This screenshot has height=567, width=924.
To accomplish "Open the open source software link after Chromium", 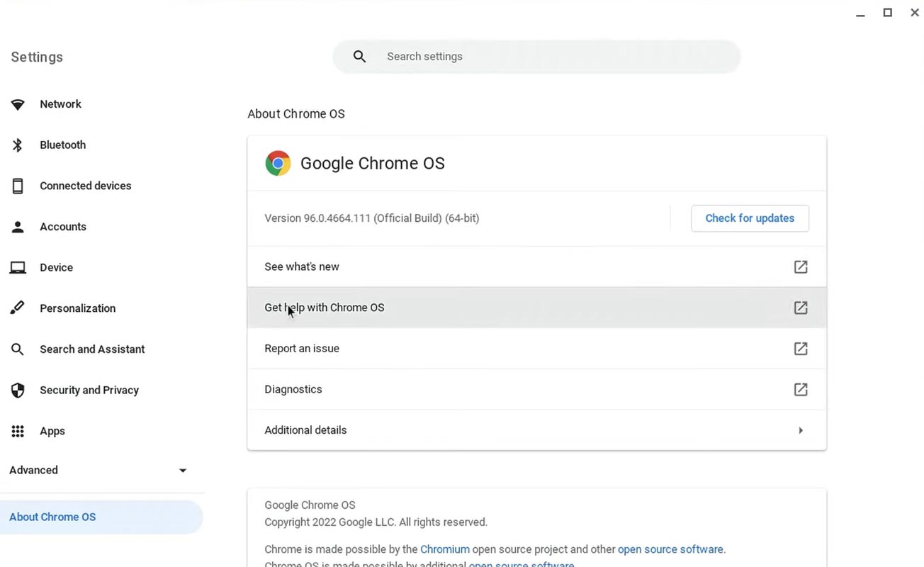I will pos(670,549).
